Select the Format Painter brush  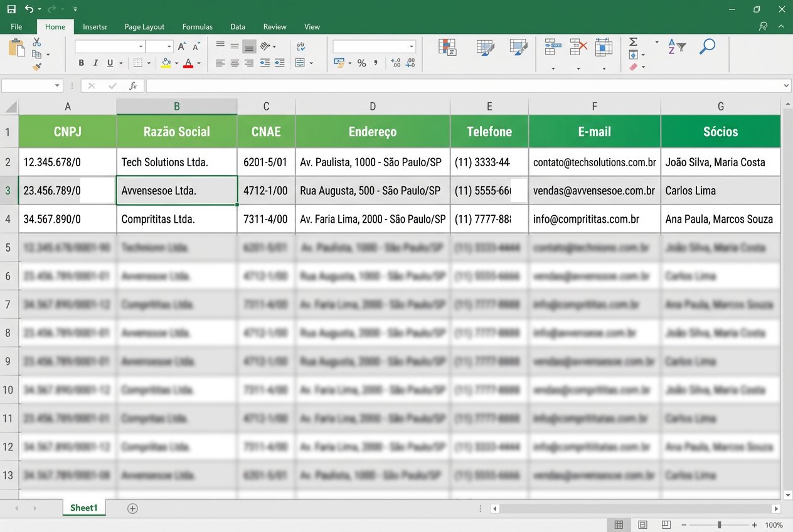(x=36, y=66)
